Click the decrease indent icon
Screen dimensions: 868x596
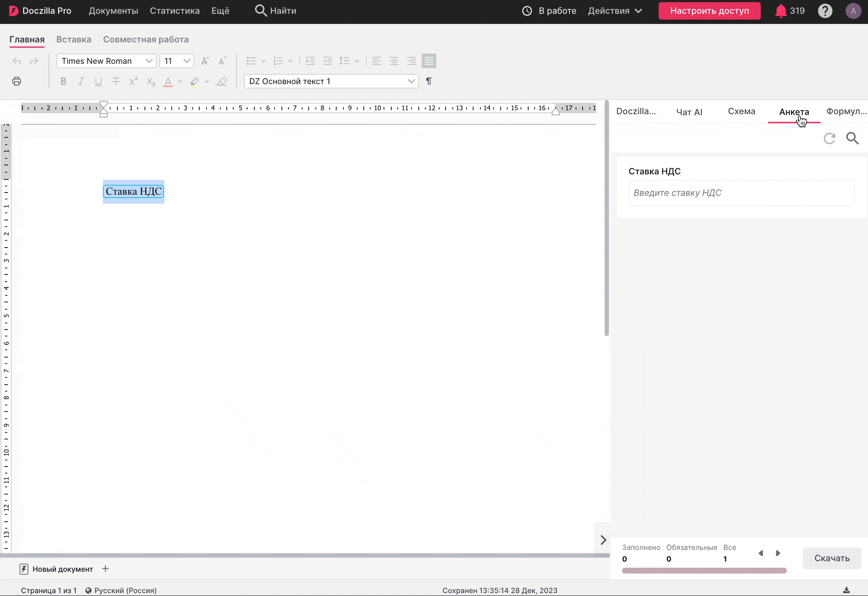pos(310,61)
